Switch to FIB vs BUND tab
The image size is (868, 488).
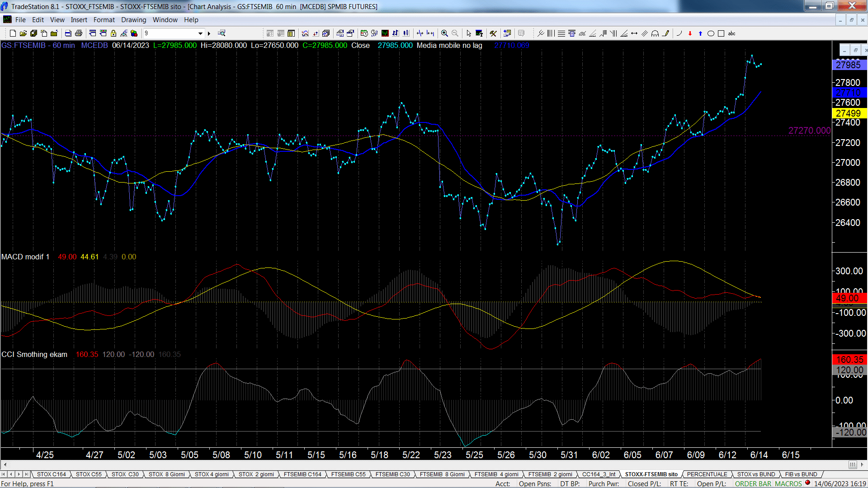tap(801, 474)
